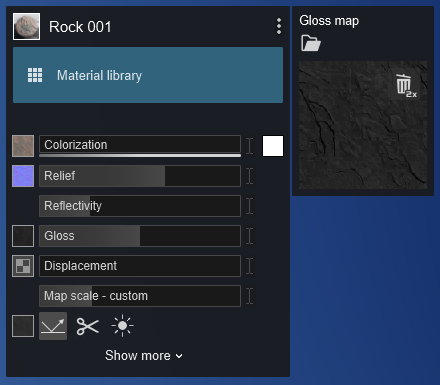Click the grid icon in Material library

(x=35, y=75)
